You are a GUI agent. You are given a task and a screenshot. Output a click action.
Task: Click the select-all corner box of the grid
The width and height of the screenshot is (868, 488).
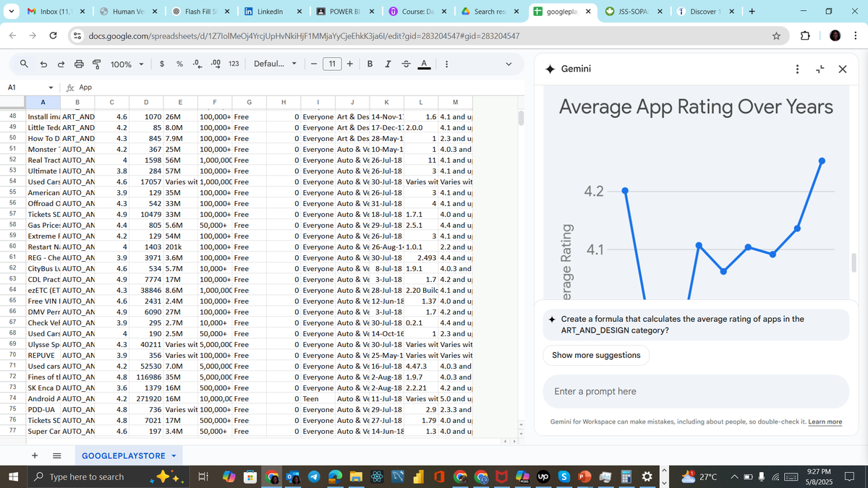[12, 102]
